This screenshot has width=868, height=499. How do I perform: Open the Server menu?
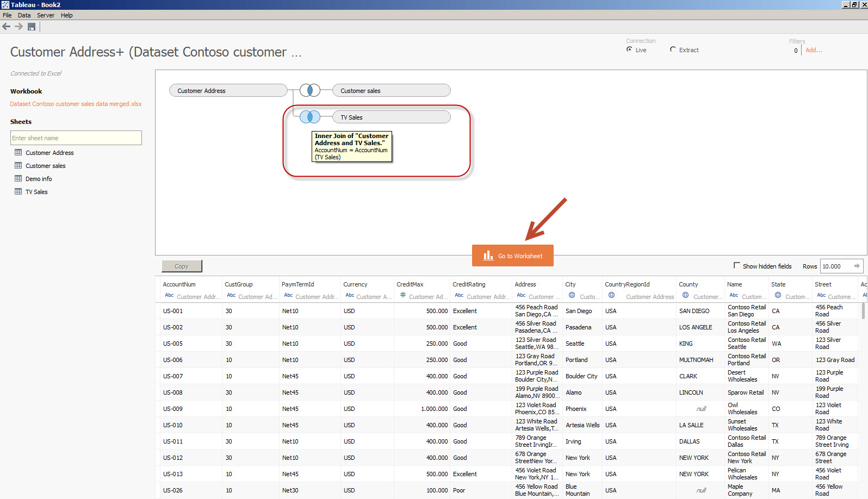(46, 15)
